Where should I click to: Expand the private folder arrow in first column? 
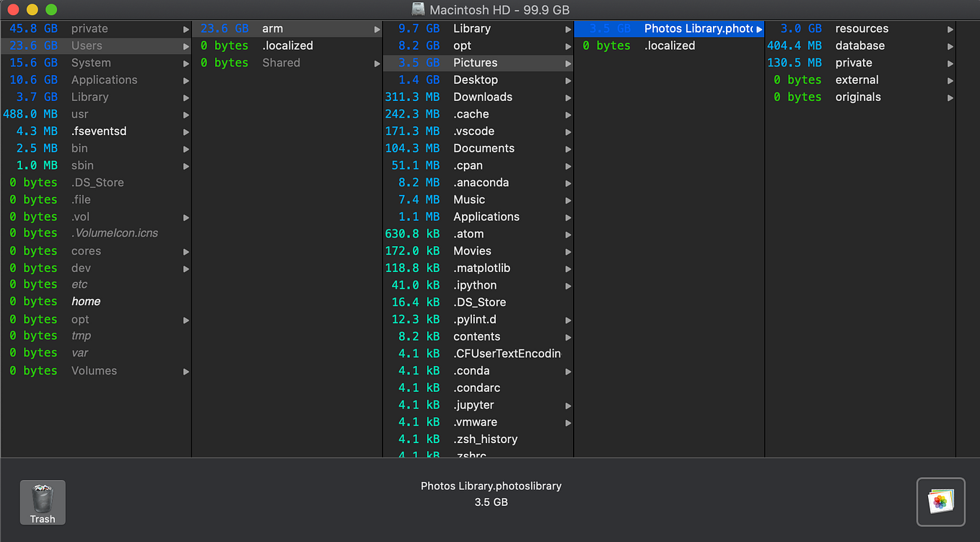(186, 30)
